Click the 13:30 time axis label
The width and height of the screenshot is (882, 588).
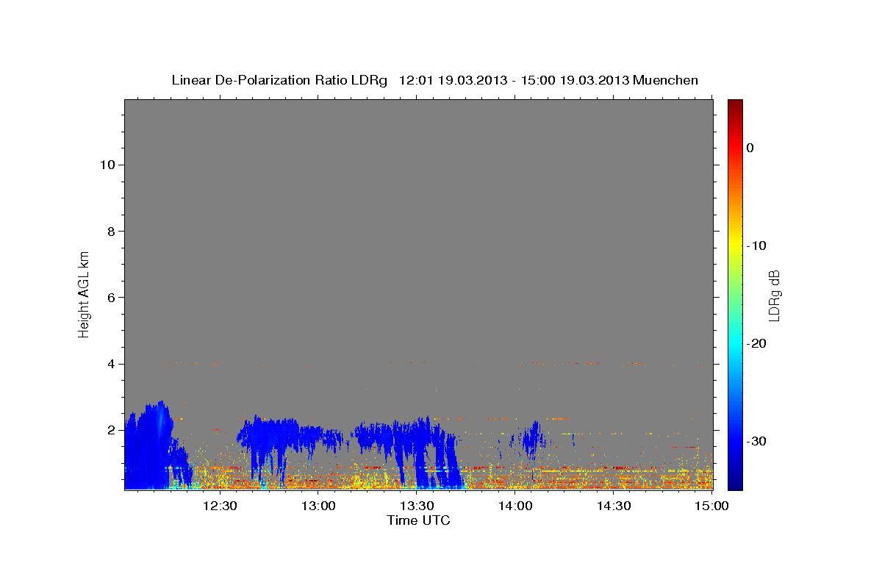pyautogui.click(x=417, y=506)
